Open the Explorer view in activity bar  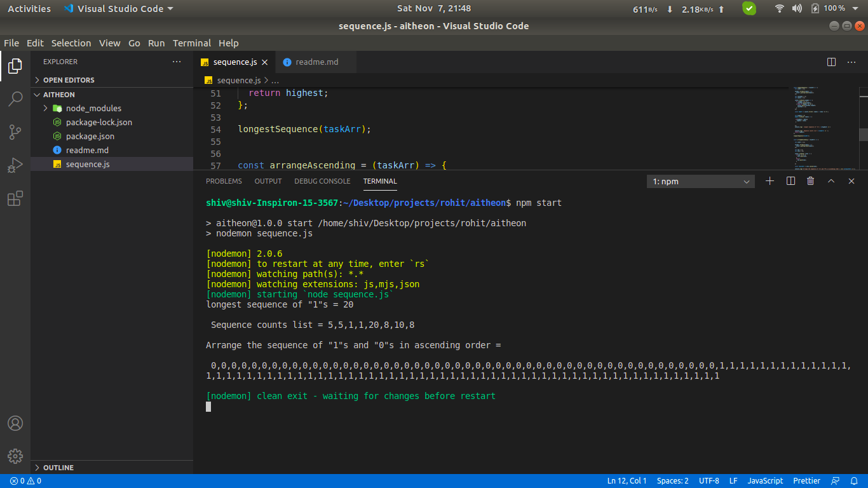pyautogui.click(x=15, y=66)
